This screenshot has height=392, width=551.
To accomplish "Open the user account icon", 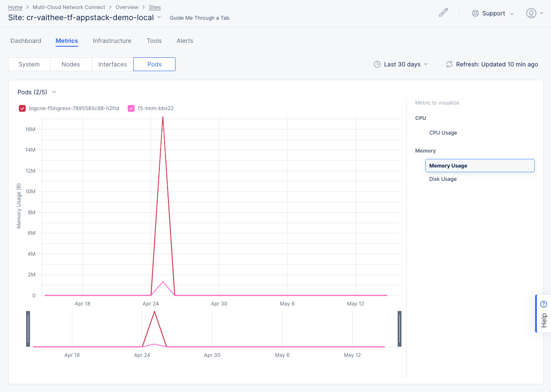I will (x=530, y=13).
